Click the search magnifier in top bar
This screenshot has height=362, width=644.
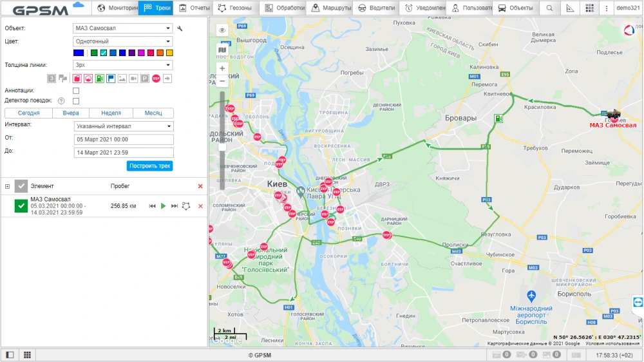click(x=549, y=8)
